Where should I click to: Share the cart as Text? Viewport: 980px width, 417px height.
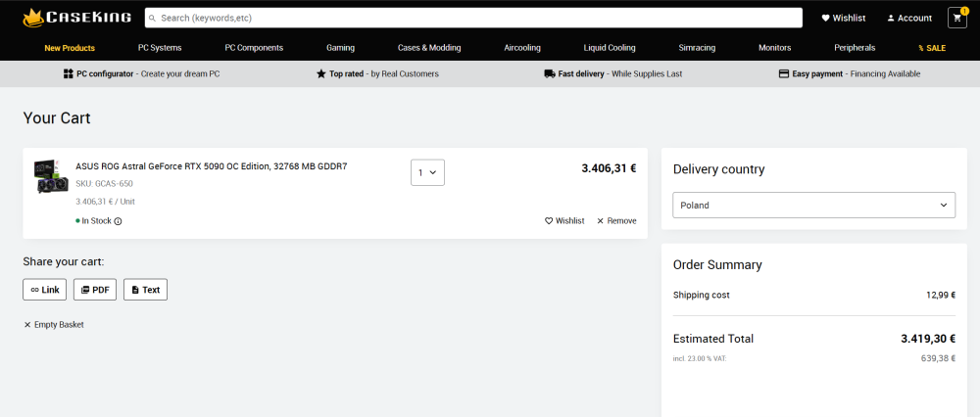tap(145, 290)
